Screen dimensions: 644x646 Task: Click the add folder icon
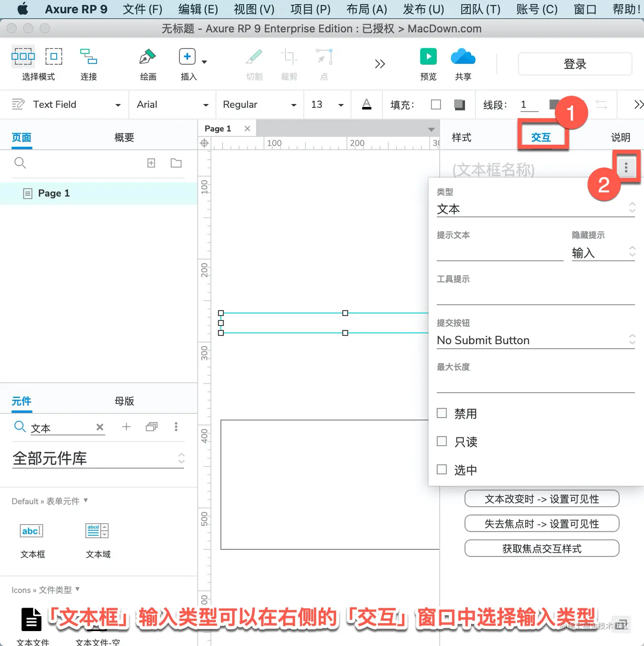176,163
